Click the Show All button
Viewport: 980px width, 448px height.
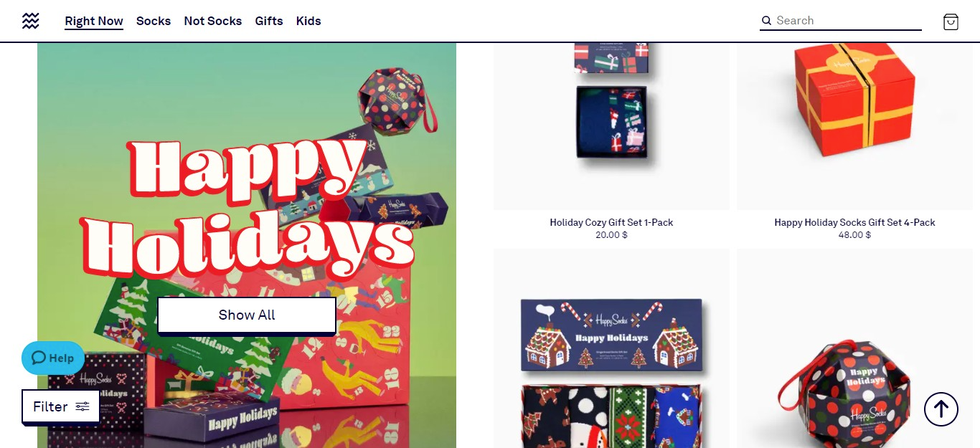coord(247,315)
